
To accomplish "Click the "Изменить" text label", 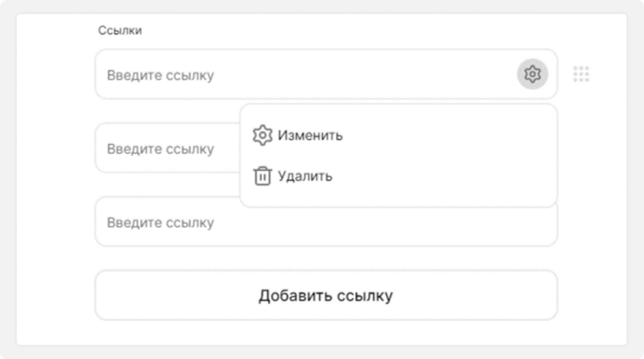I will pyautogui.click(x=310, y=136).
